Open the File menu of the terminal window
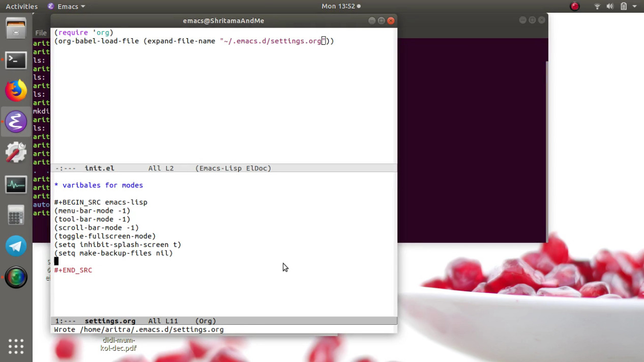 pyautogui.click(x=41, y=33)
